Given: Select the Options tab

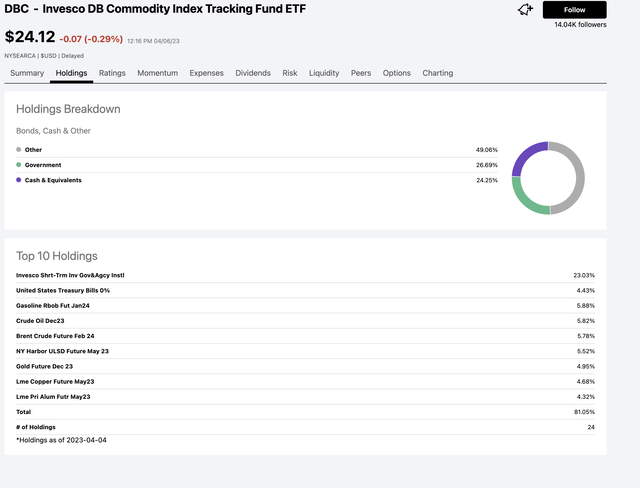Looking at the screenshot, I should click(x=397, y=73).
